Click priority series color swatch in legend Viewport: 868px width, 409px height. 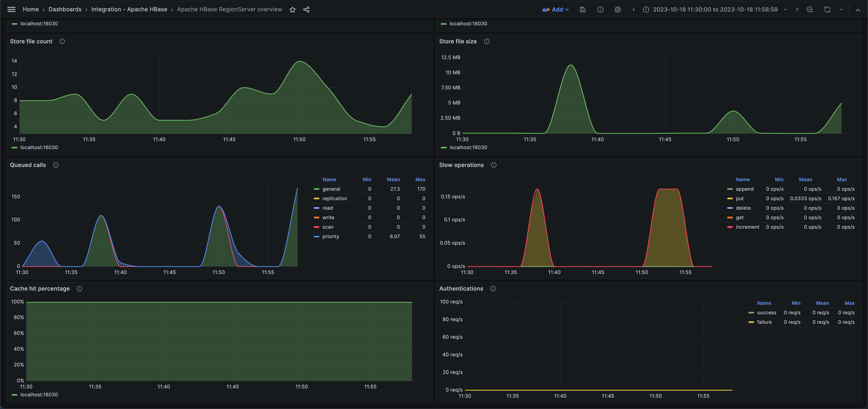(316, 237)
